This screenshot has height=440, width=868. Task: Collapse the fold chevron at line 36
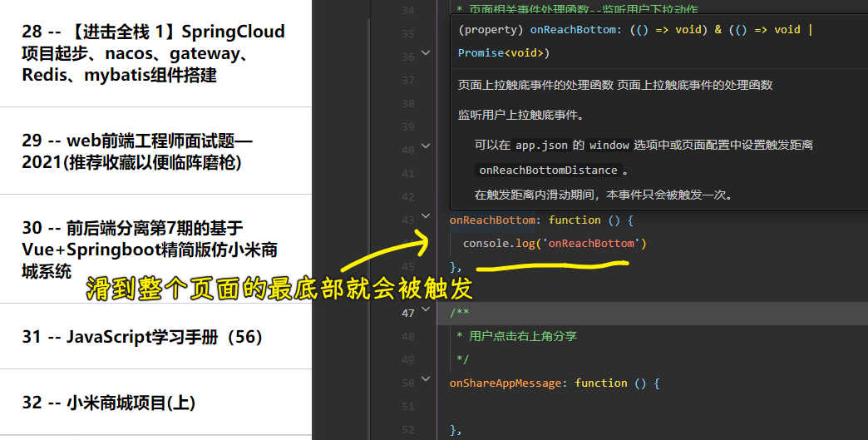click(x=426, y=53)
